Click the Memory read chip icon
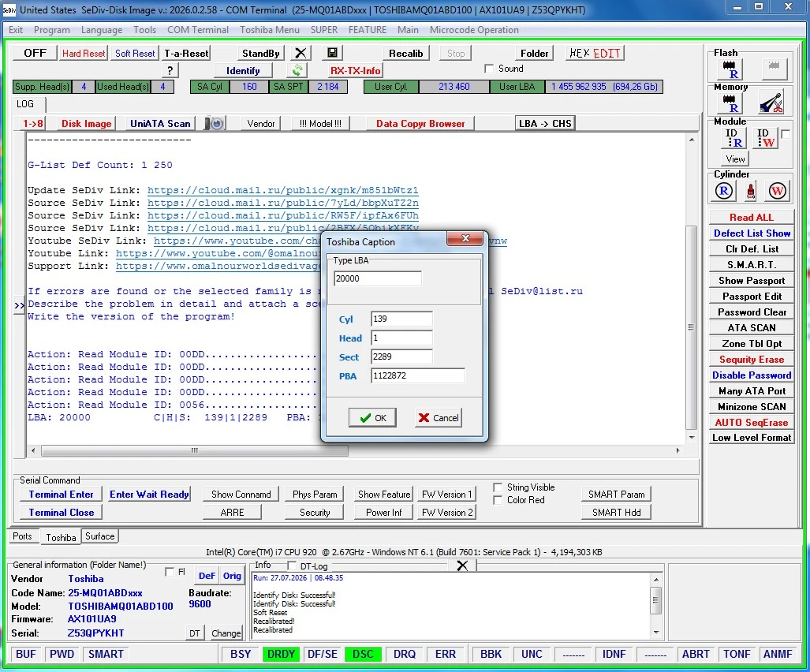Viewport: 810px width, 672px height. pos(730,103)
